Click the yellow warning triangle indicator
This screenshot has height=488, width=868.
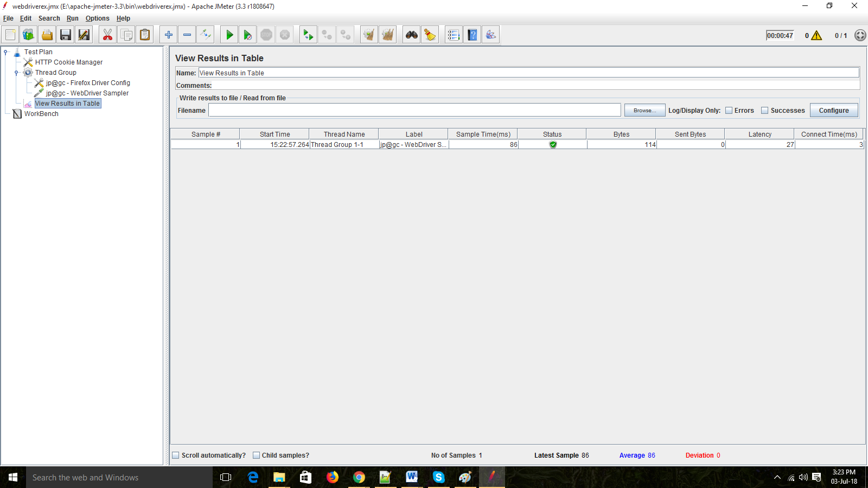(x=816, y=35)
